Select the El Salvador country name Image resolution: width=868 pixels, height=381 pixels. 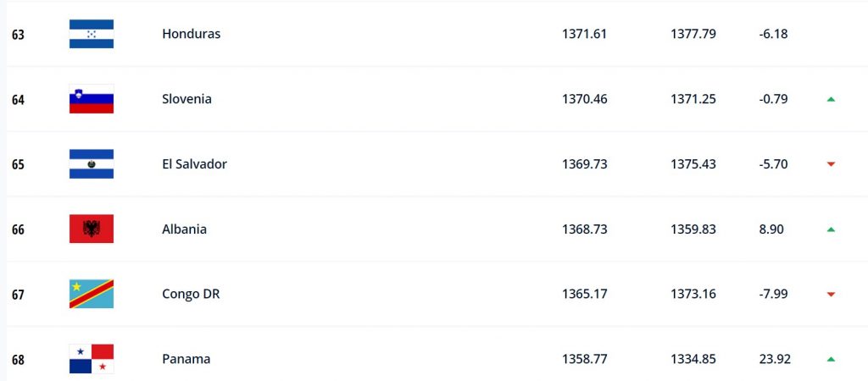pos(194,164)
